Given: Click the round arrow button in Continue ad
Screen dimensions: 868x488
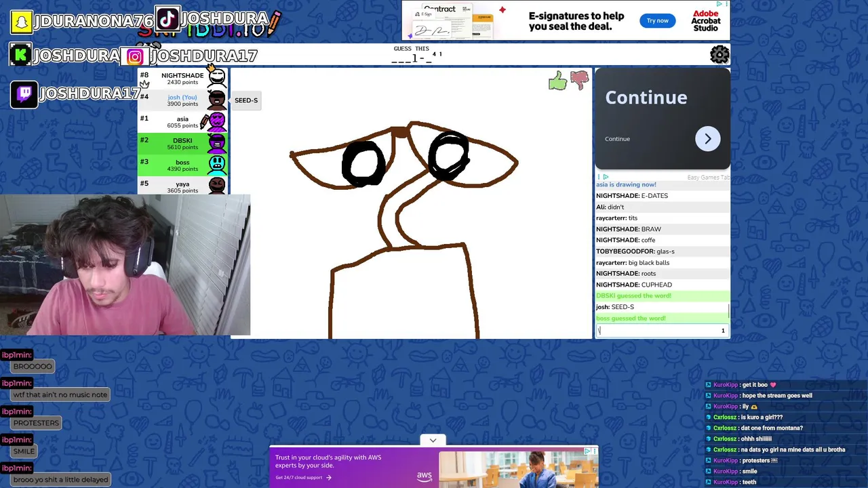Looking at the screenshot, I should tap(707, 139).
